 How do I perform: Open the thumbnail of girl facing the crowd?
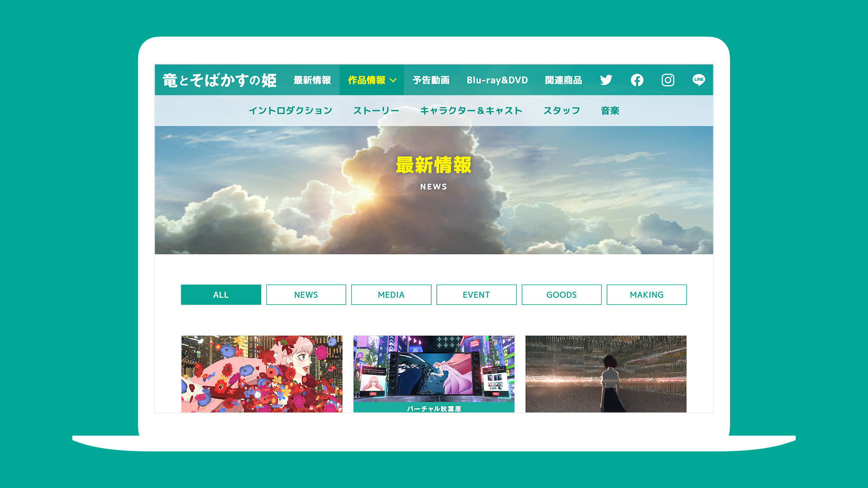[x=606, y=374]
